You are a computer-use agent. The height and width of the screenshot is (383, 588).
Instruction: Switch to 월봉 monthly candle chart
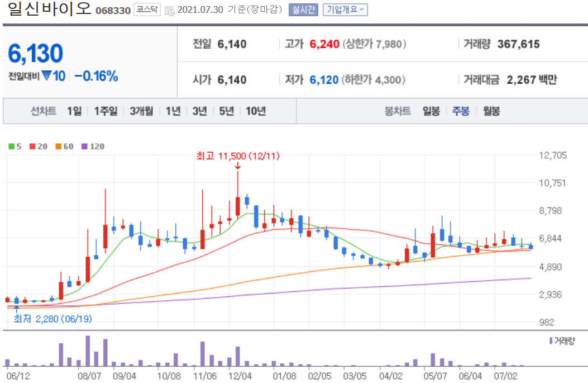pyautogui.click(x=491, y=111)
